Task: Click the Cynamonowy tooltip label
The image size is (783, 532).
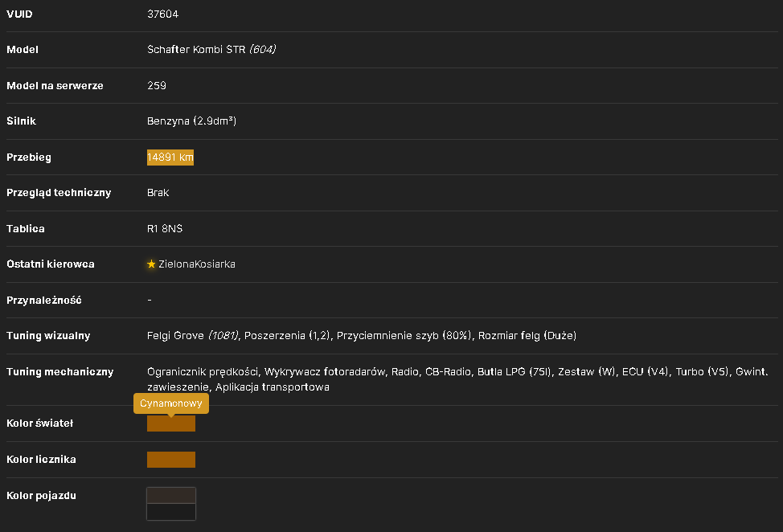Action: click(171, 403)
